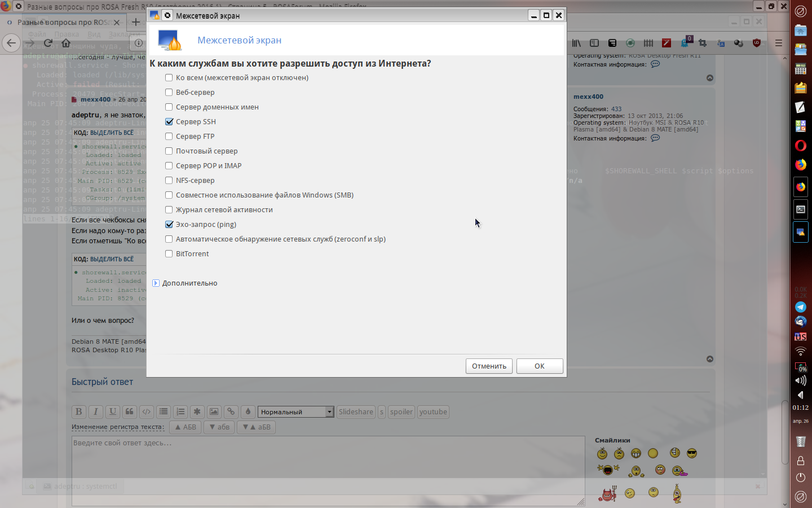812x508 pixels.
Task: Click the volume speaker tray icon
Action: tap(801, 380)
